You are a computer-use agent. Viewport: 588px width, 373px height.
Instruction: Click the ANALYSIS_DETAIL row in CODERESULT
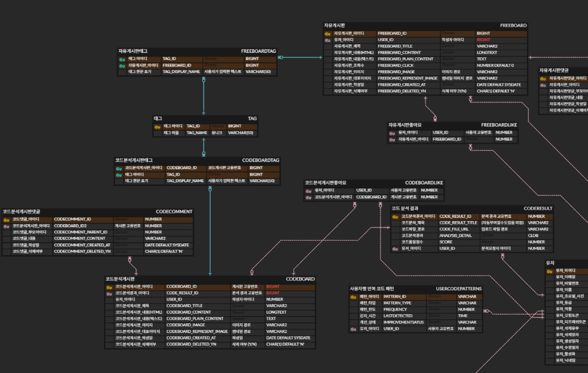[x=472, y=235]
